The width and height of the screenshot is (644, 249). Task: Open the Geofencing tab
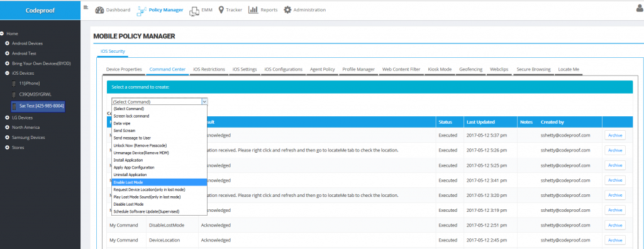coord(470,69)
